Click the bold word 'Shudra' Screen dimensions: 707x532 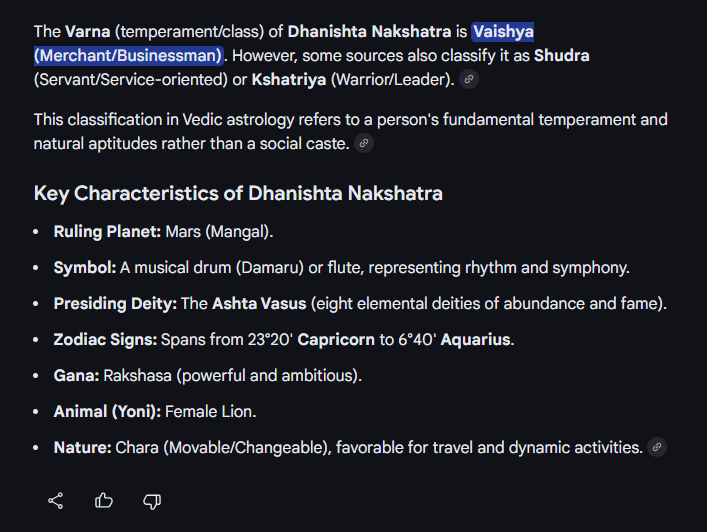561,54
